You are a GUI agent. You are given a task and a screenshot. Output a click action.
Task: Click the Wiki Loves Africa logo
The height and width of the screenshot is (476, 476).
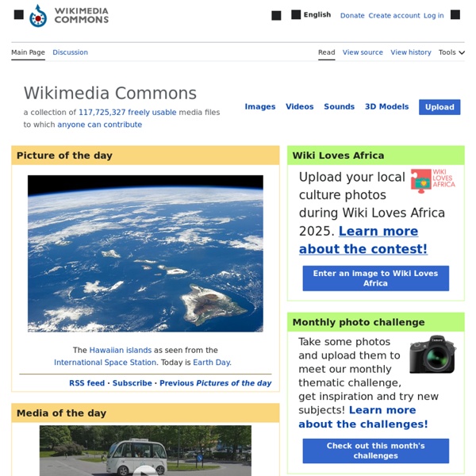pyautogui.click(x=433, y=181)
